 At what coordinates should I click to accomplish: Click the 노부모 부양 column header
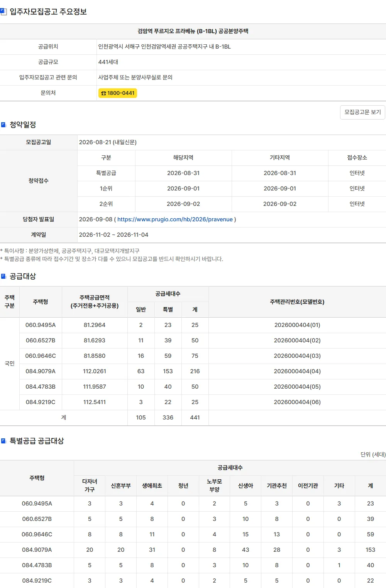pyautogui.click(x=214, y=486)
